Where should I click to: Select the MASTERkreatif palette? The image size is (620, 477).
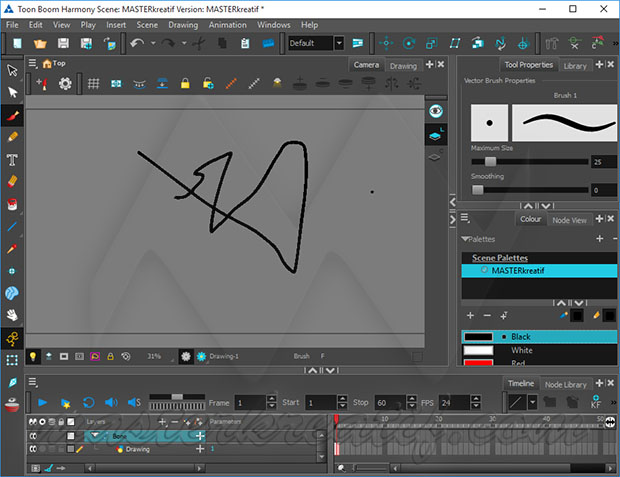[x=539, y=271]
